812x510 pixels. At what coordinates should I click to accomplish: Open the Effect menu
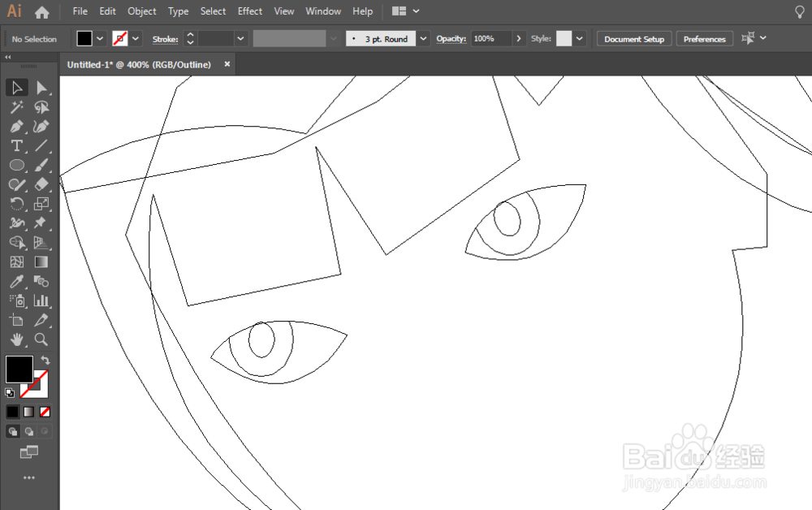(x=249, y=11)
